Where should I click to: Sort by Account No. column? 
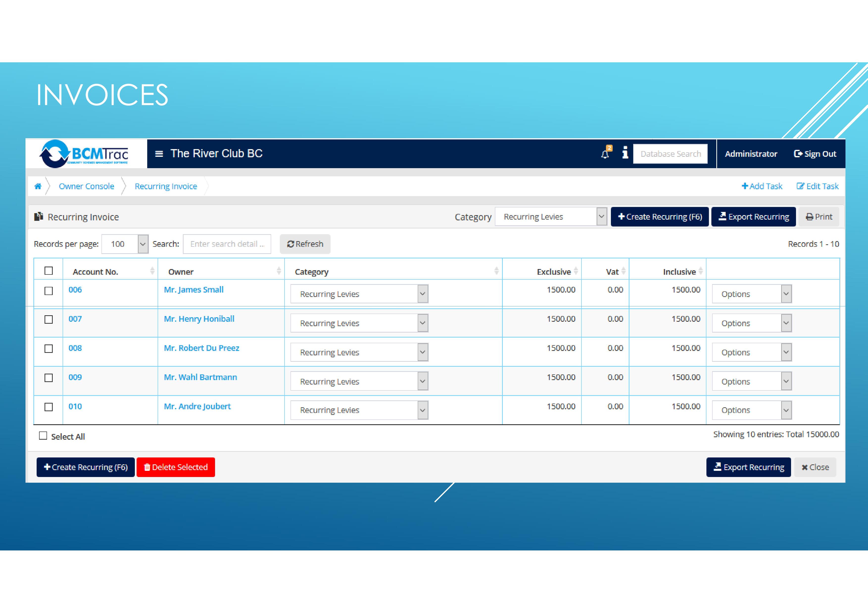tap(152, 271)
